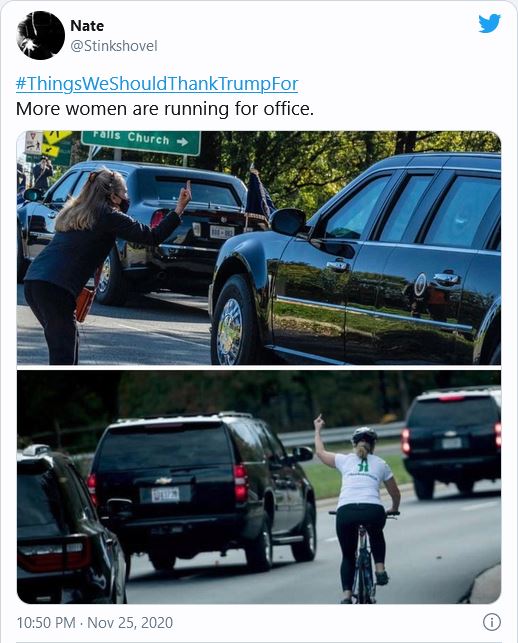The height and width of the screenshot is (643, 518).
Task: Open the @Stinkshovel handle link
Action: (114, 46)
